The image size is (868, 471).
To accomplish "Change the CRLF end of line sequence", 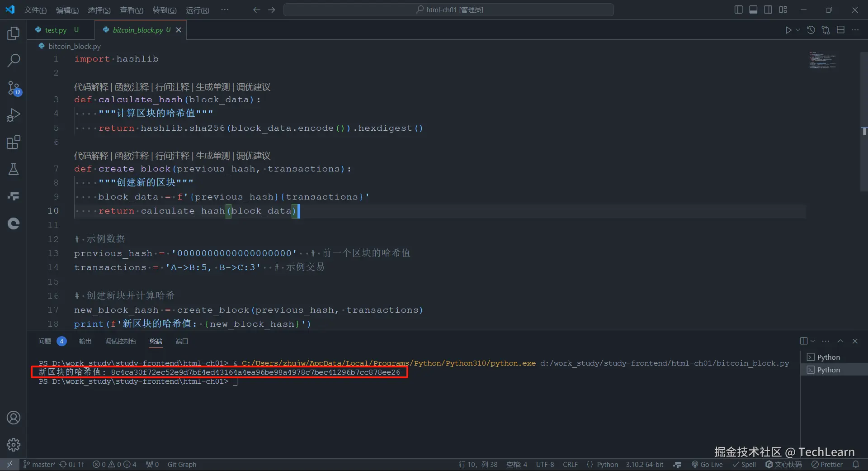I will pyautogui.click(x=570, y=464).
